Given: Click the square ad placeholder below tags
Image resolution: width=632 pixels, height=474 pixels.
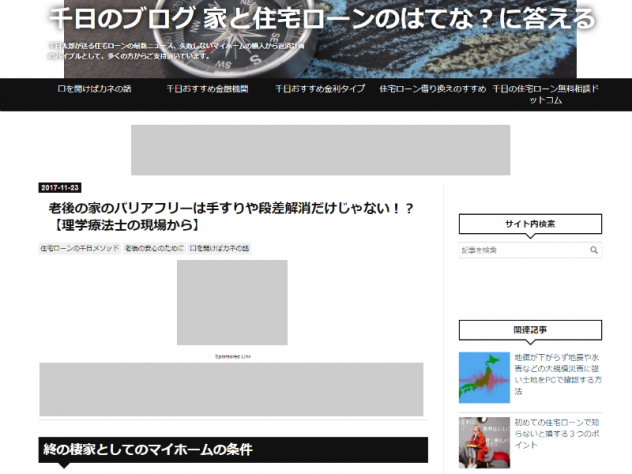Looking at the screenshot, I should (232, 302).
